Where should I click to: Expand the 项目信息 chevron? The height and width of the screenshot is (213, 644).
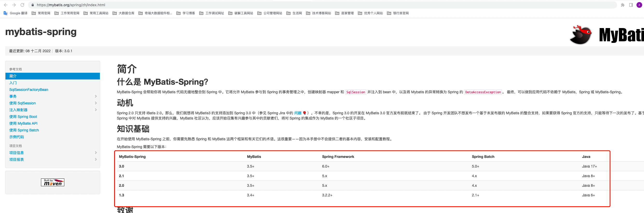[96, 153]
